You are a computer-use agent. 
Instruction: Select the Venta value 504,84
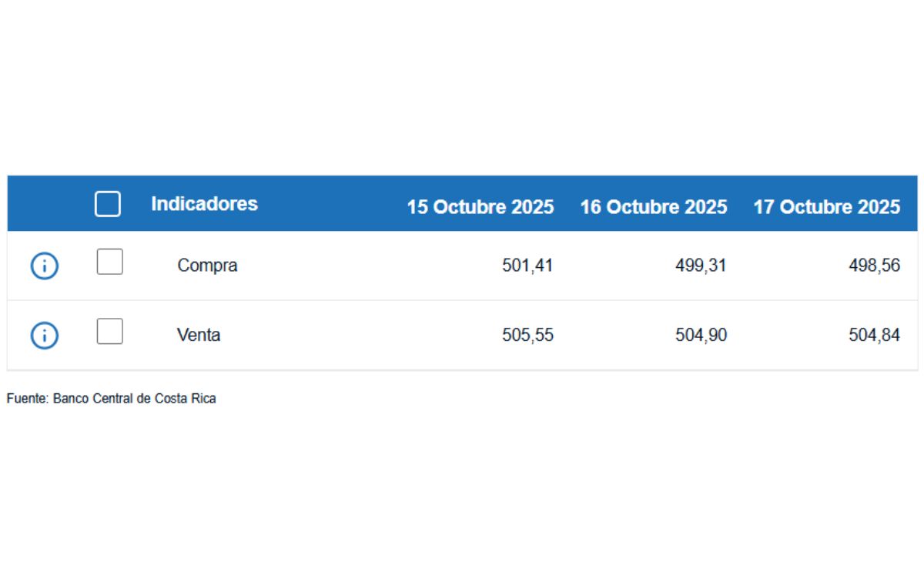click(874, 336)
